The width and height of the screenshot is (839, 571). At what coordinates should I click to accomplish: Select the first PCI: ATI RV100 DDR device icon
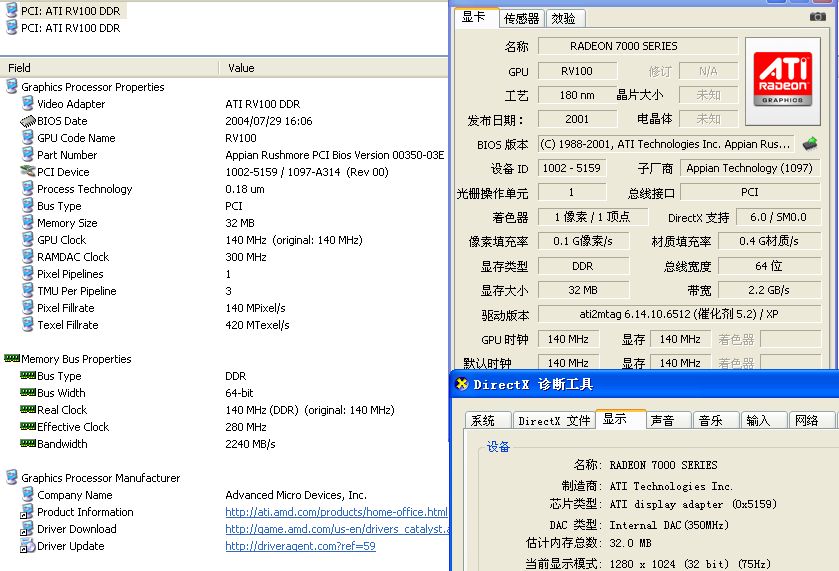pyautogui.click(x=11, y=10)
